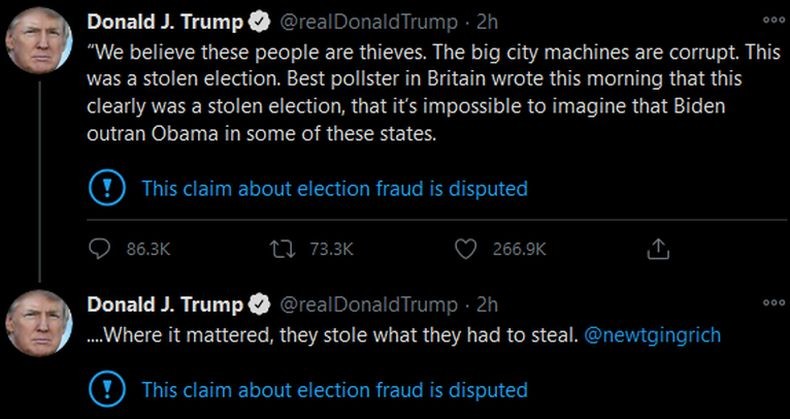Open second tweet's election fraud disputed link
Viewport: 790px width, 419px height.
[334, 390]
